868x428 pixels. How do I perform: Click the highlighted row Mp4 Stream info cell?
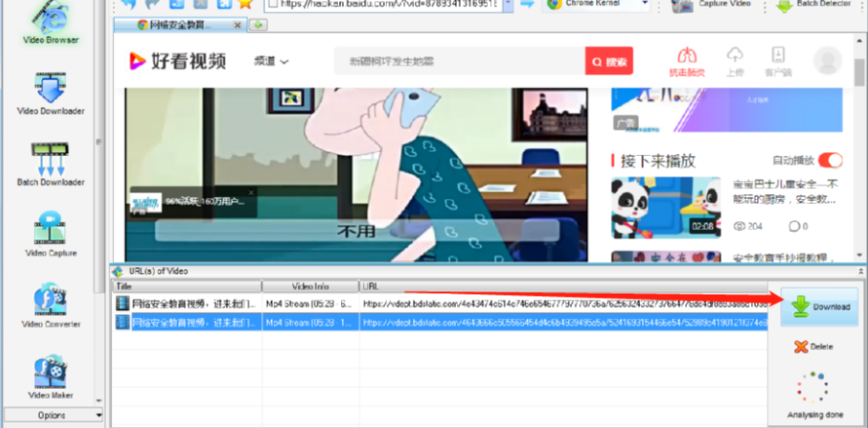pos(311,323)
